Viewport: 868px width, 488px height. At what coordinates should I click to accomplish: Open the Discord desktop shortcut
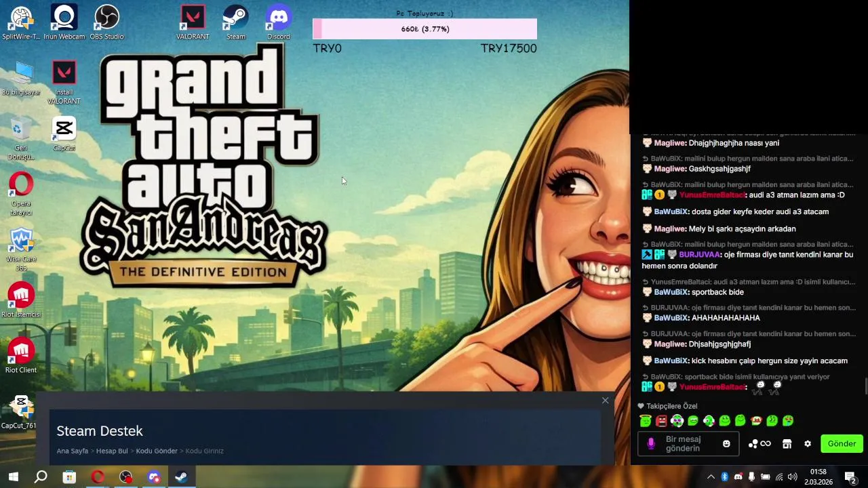pos(279,22)
